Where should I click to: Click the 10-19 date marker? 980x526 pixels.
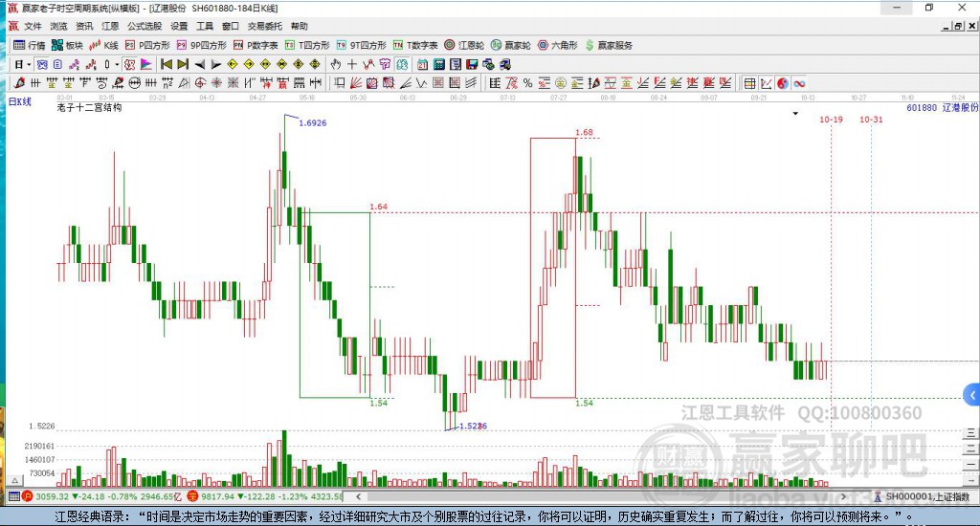point(831,120)
